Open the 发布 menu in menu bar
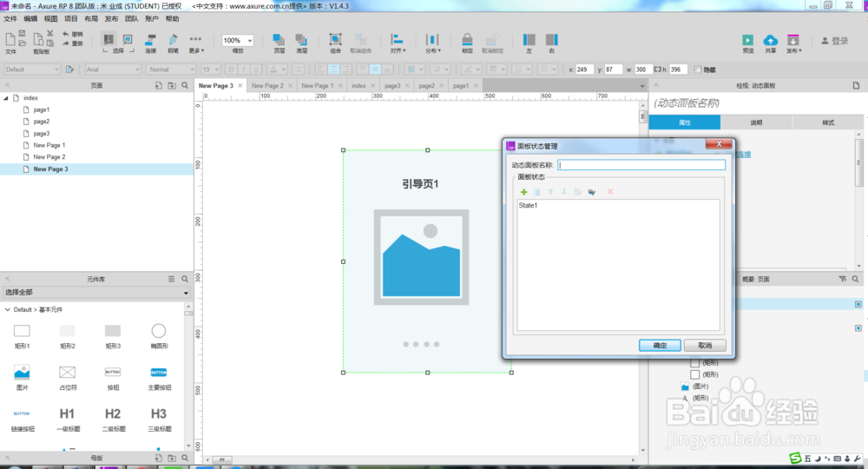Viewport: 868px width, 469px height. [x=111, y=19]
